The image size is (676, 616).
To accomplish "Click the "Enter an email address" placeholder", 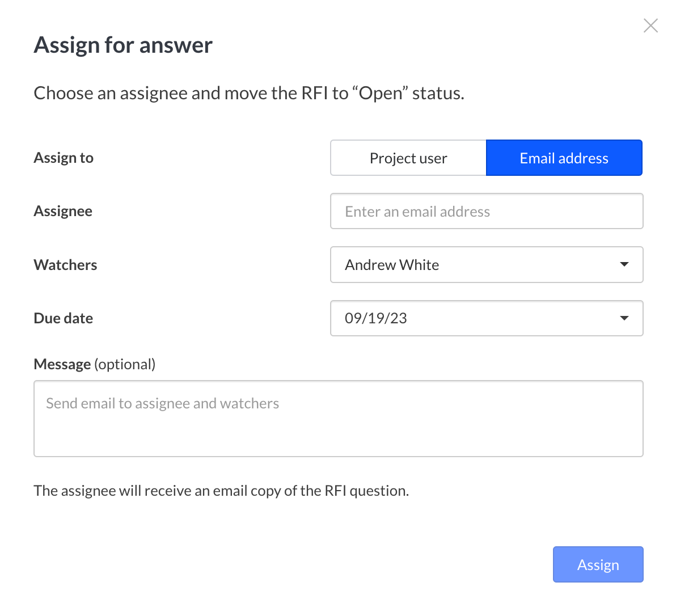I will 417,212.
